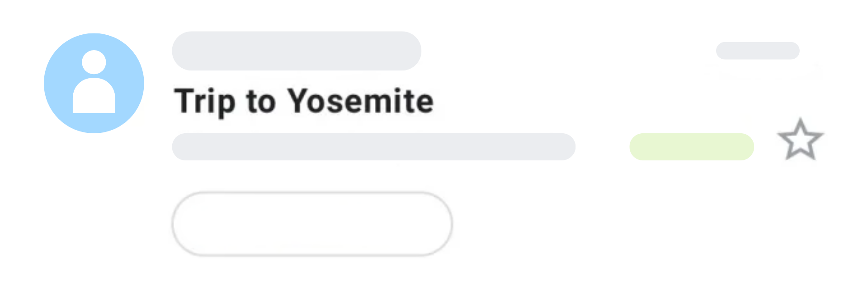Toggle the star outline next to green label
This screenshot has width=868, height=286.
pyautogui.click(x=800, y=140)
